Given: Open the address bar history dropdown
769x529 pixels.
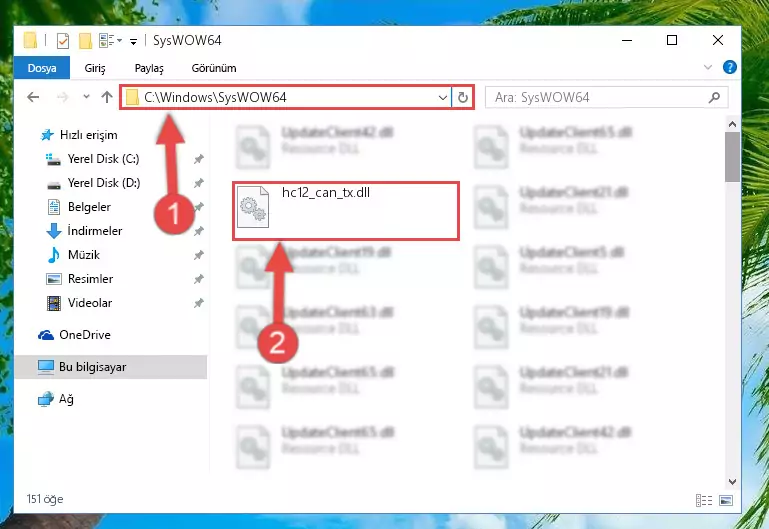Looking at the screenshot, I should pos(443,98).
